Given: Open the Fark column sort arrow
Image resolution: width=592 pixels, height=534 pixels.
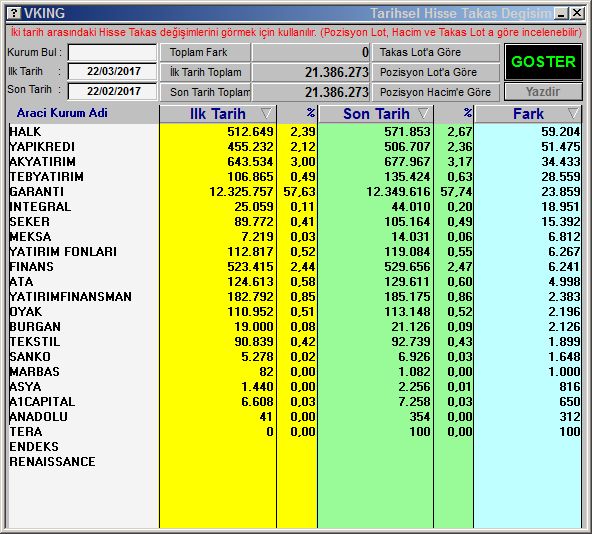Looking at the screenshot, I should click(x=573, y=113).
